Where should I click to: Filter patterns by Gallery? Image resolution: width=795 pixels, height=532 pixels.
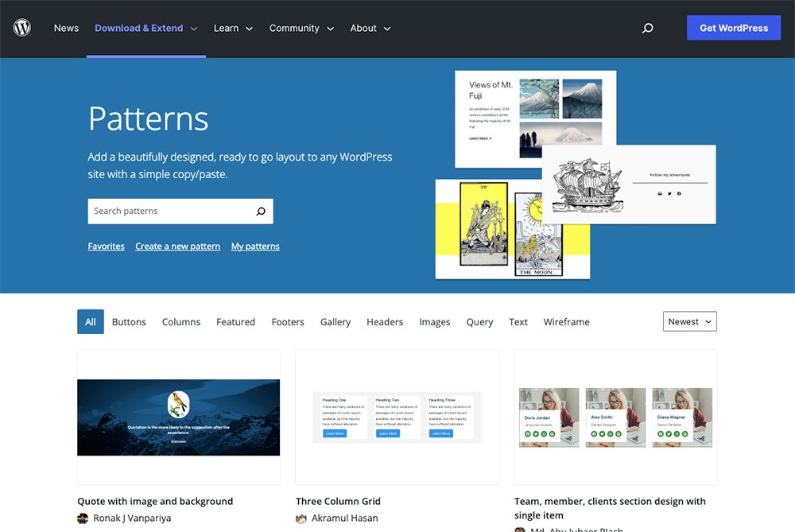point(335,322)
